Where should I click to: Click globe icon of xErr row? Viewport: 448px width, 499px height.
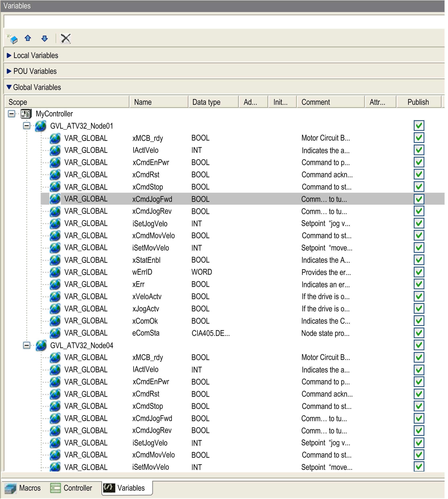coord(55,284)
